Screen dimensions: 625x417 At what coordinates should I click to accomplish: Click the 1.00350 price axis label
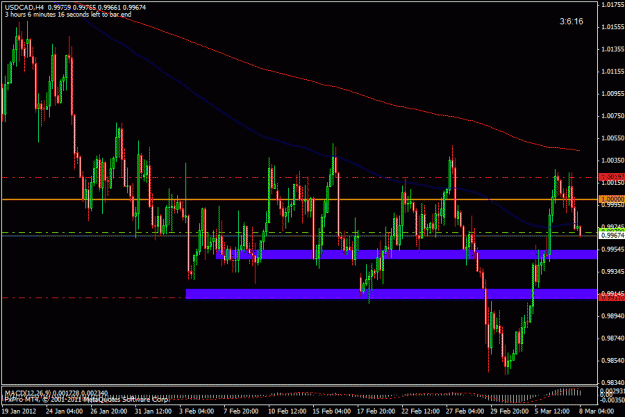tap(613, 161)
